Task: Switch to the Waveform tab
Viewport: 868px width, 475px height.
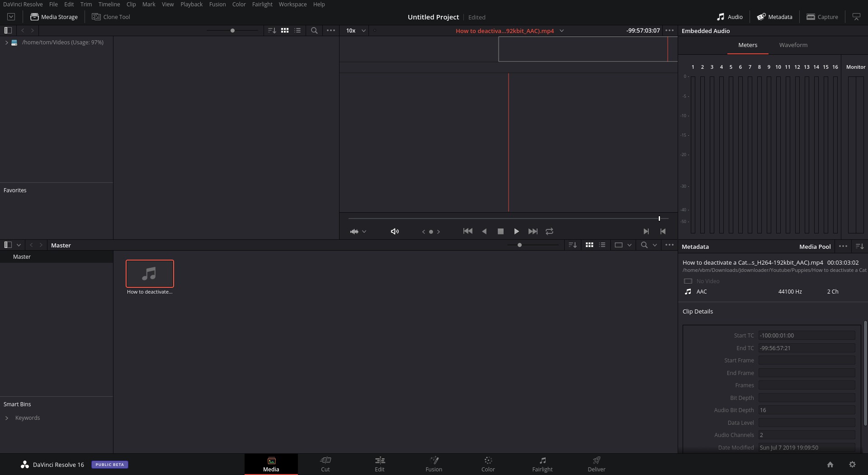Action: [793, 45]
